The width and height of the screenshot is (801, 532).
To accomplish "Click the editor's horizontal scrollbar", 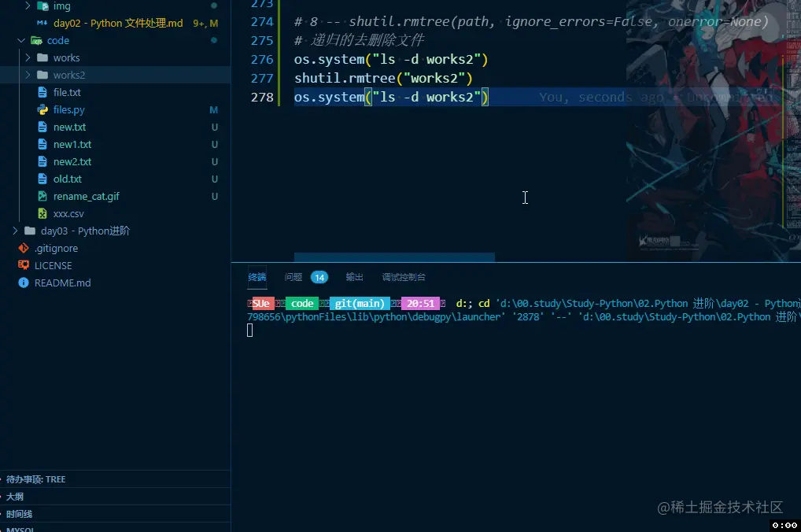I will pos(393,257).
